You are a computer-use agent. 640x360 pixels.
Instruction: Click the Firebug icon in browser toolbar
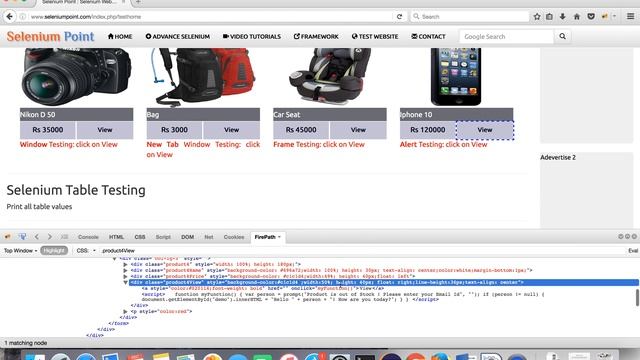coord(604,17)
